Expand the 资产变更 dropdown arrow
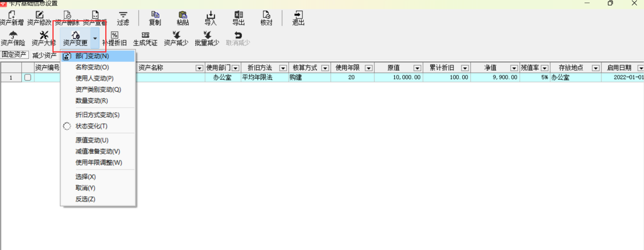The height and width of the screenshot is (250, 644). pyautogui.click(x=95, y=38)
